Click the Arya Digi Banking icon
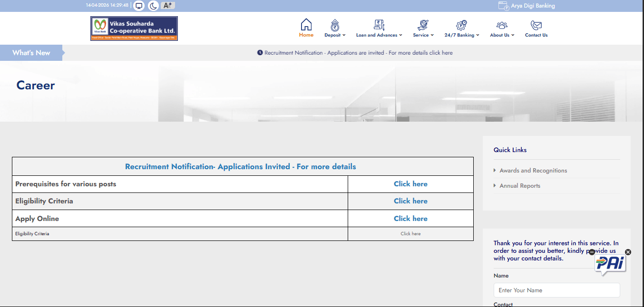Viewport: 644px width, 307px height. [503, 6]
